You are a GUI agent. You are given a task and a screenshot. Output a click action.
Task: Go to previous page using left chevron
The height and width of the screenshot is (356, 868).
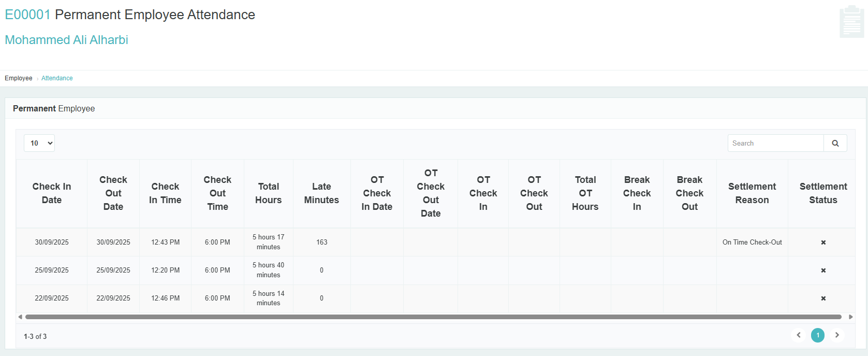point(798,335)
